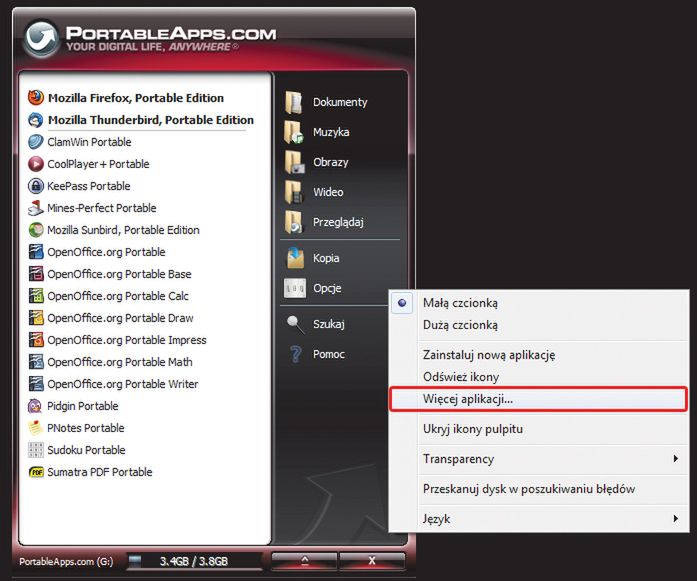Choose Przeskanuj dysk w poszukiwaniu błędów
This screenshot has width=697, height=581.
point(539,489)
